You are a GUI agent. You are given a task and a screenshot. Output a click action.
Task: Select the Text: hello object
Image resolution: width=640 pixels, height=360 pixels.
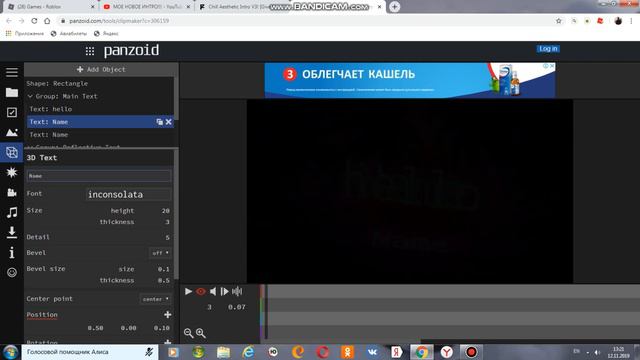(51, 109)
